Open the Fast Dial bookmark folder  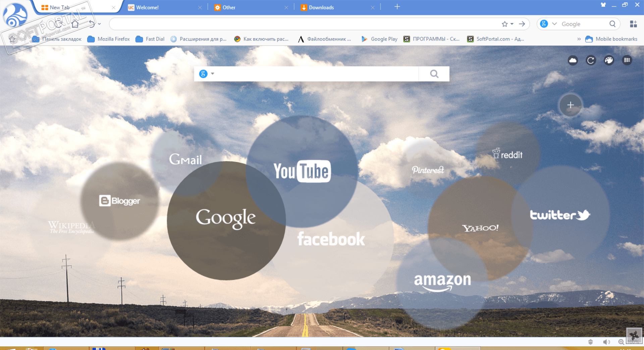pyautogui.click(x=150, y=39)
